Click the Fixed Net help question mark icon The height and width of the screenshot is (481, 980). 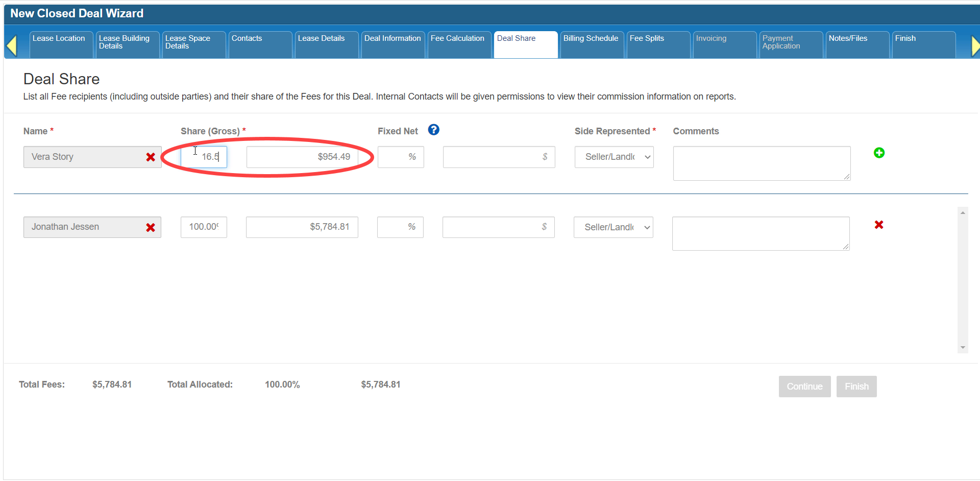point(433,130)
